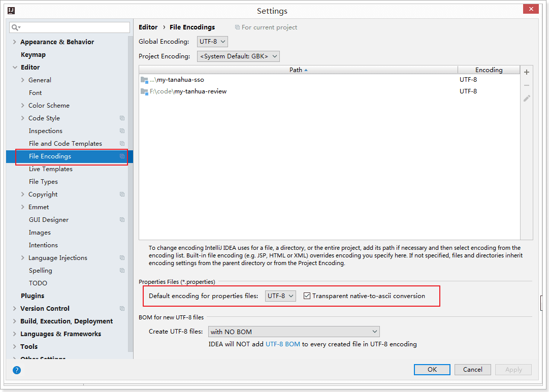Click the edit pencil icon beside table
This screenshot has width=549, height=392.
point(527,99)
